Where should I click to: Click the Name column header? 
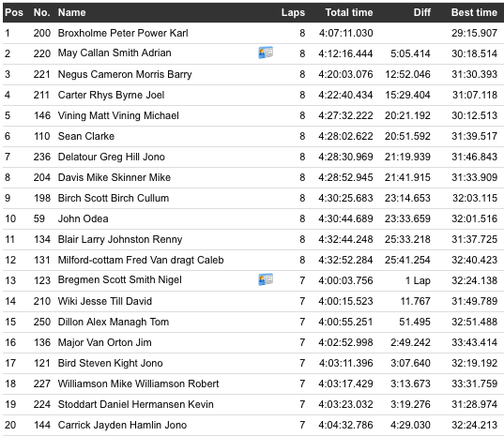(x=71, y=12)
